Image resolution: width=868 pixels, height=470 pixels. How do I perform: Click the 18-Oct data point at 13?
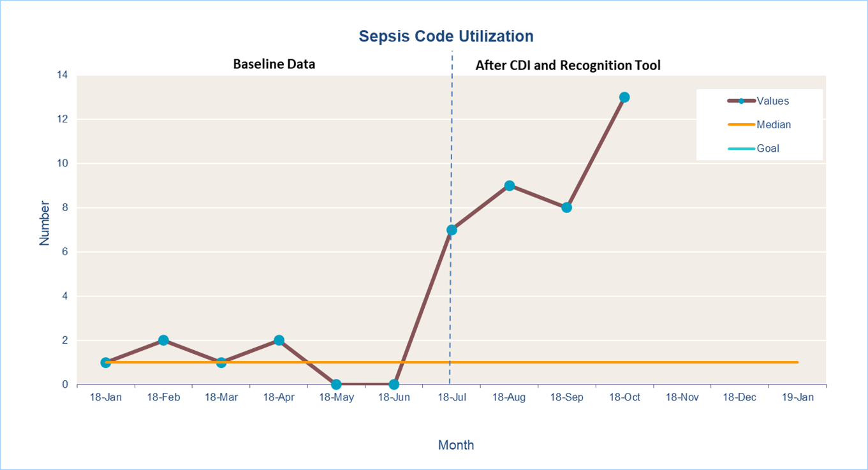tap(624, 97)
